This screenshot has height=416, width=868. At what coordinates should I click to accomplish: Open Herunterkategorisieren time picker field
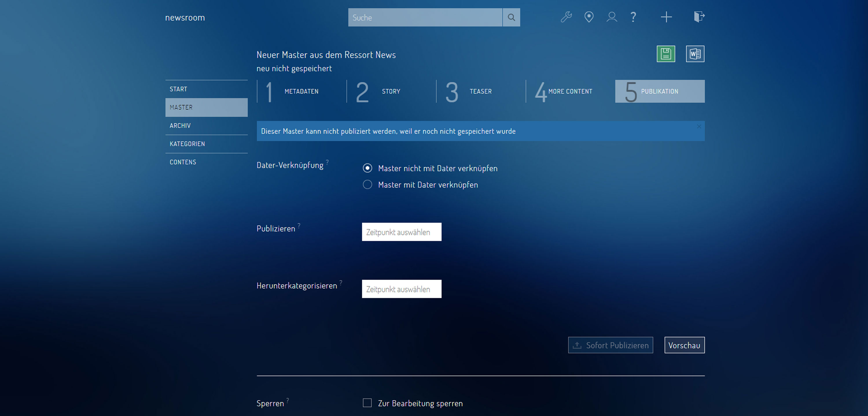tap(401, 289)
